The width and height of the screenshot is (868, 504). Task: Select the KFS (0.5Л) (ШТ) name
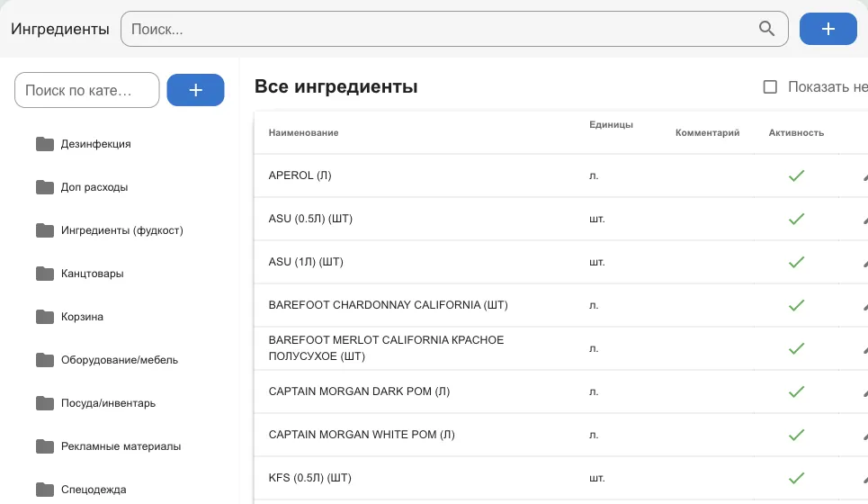(310, 478)
